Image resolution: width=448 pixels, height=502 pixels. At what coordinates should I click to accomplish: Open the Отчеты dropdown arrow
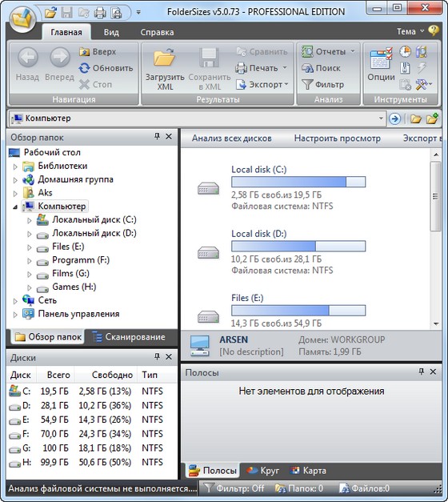353,51
